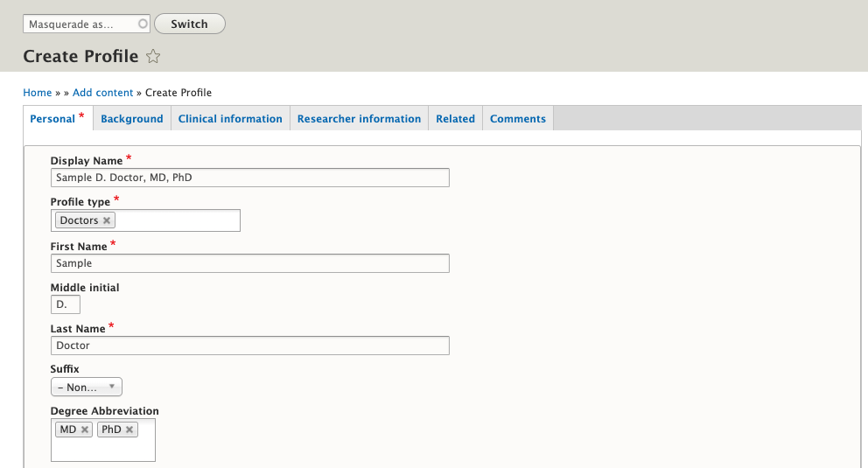868x468 pixels.
Task: Follow the Add content breadcrumb link
Action: (x=102, y=93)
